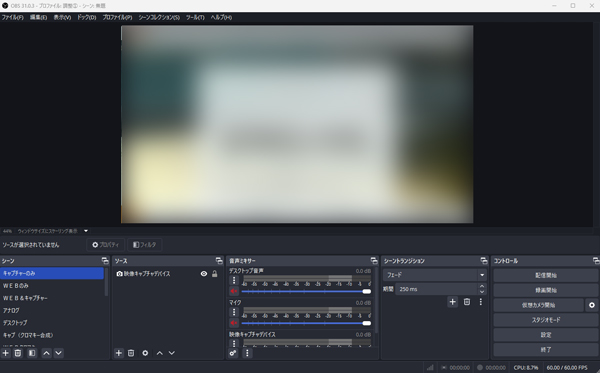Open デスクトップ音声 three-dot options menu
This screenshot has width=600, height=373.
234,280
